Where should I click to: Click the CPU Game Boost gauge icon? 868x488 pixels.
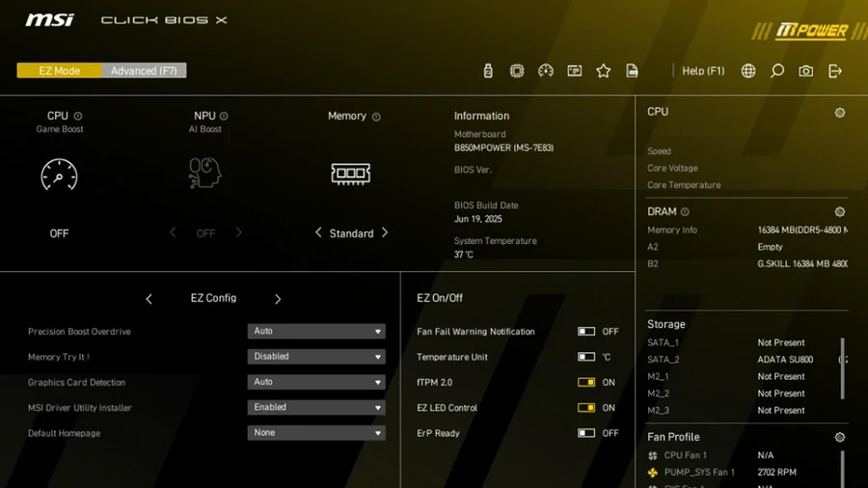(x=59, y=175)
